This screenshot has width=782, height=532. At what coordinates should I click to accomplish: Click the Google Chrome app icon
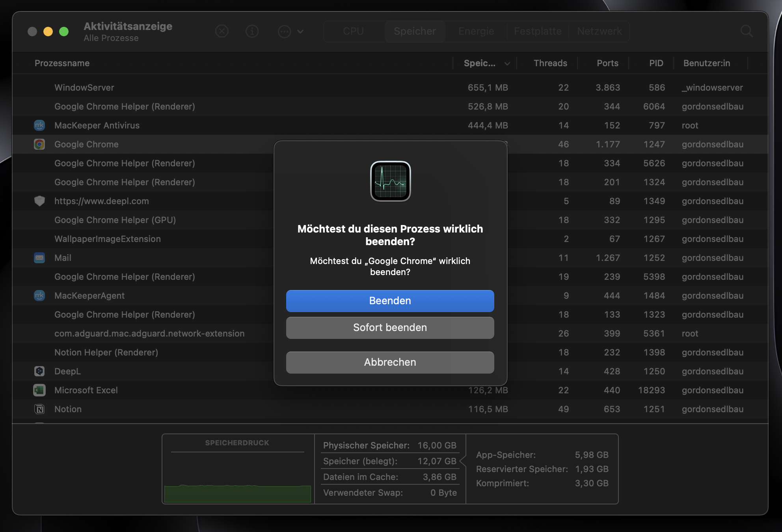pos(39,144)
